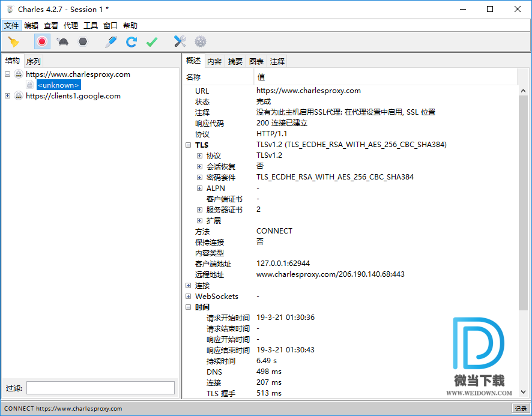The height and width of the screenshot is (416, 532).
Task: Click the blue pen compose icon
Action: pos(111,42)
